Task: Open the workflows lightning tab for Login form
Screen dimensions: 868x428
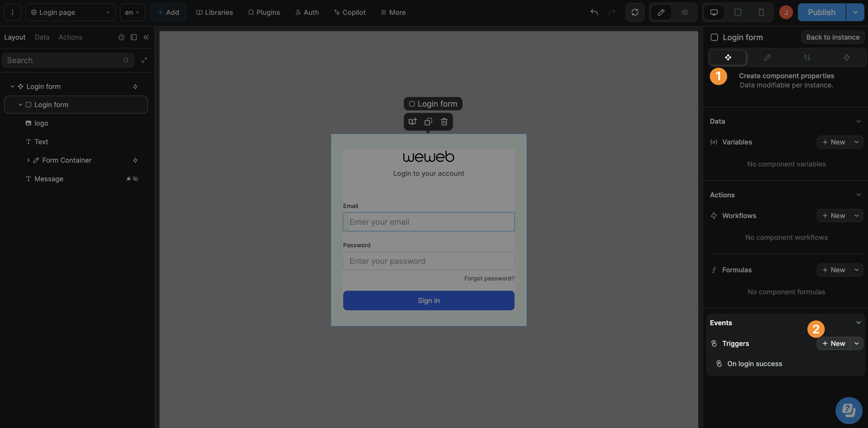Action: click(x=848, y=57)
